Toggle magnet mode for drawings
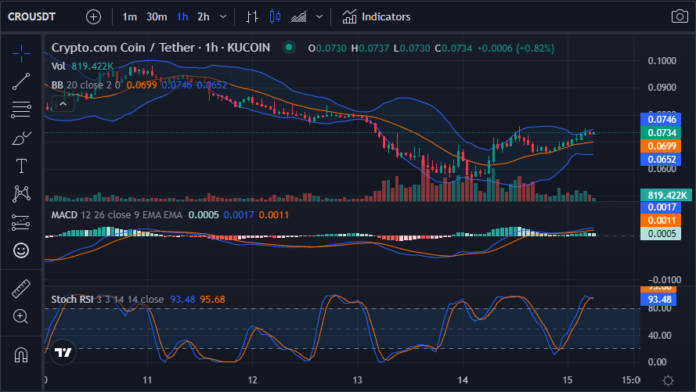Image resolution: width=696 pixels, height=392 pixels. coord(21,355)
